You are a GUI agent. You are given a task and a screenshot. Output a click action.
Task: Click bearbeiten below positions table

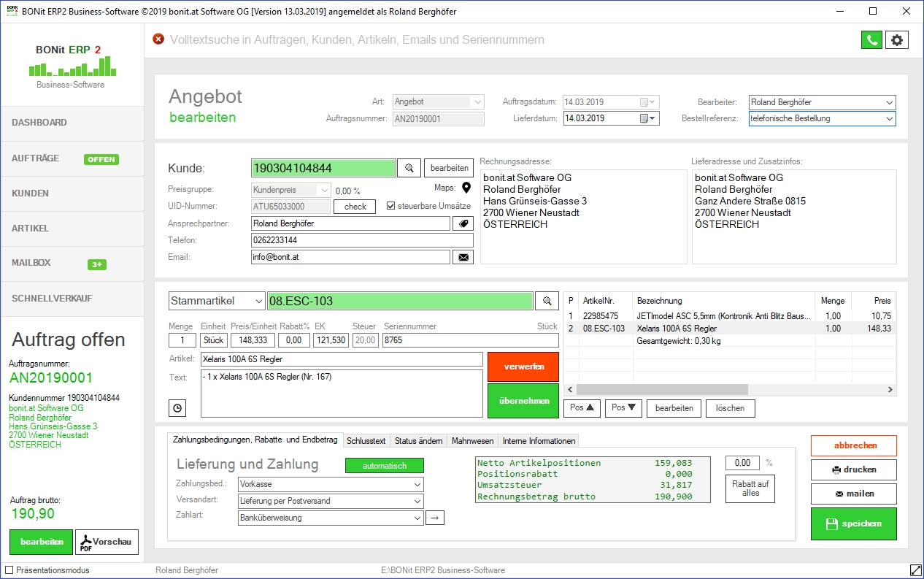674,408
